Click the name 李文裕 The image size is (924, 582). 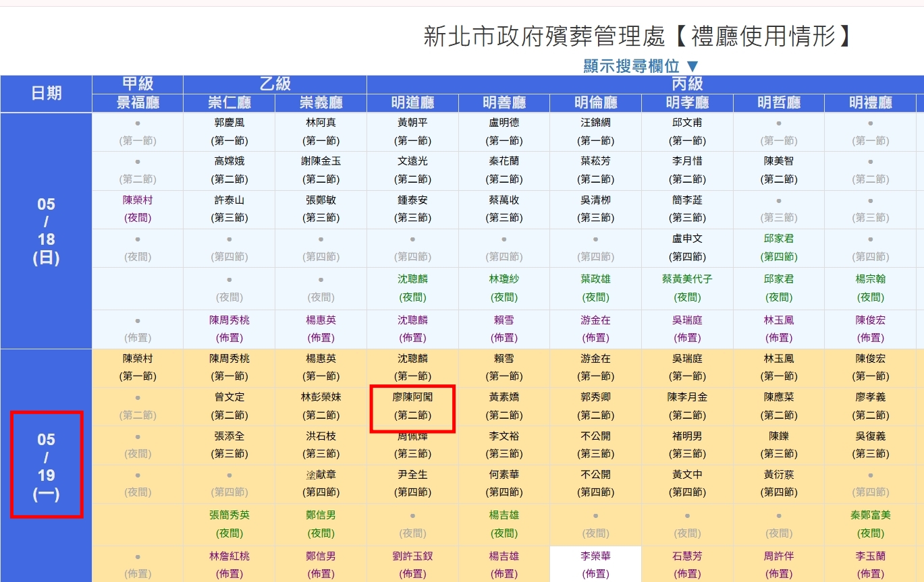(504, 436)
